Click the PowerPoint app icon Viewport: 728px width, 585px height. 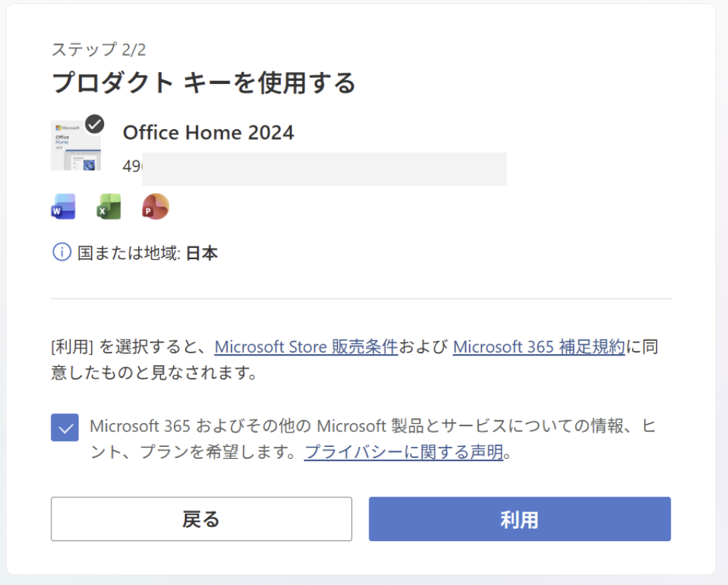(155, 207)
